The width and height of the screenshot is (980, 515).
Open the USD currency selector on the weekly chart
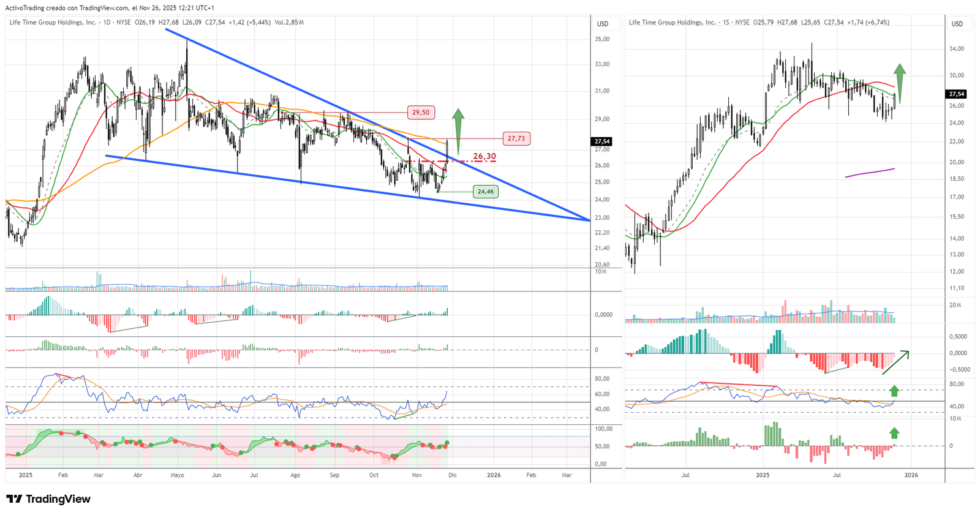click(957, 24)
